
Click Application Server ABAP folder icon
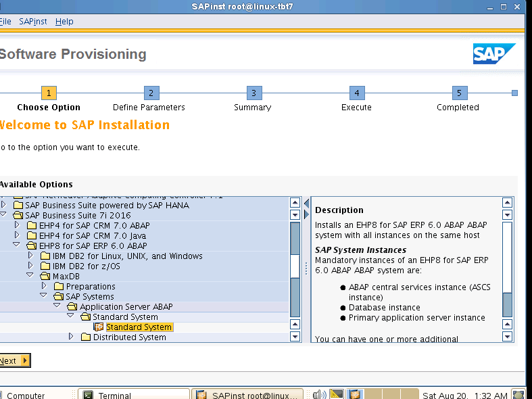tap(72, 307)
